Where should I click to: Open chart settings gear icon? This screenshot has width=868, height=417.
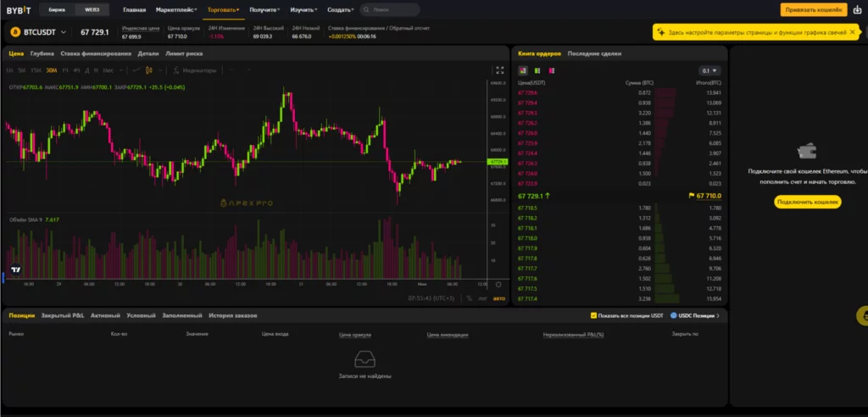(498, 285)
